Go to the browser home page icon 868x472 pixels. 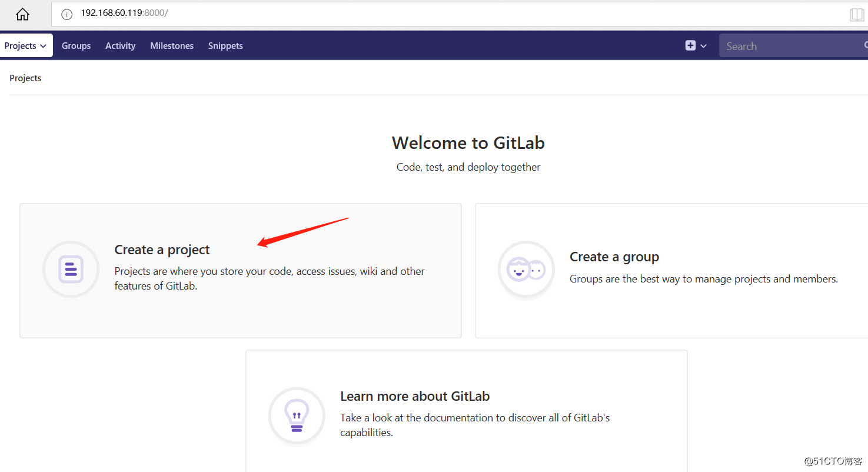(x=22, y=14)
